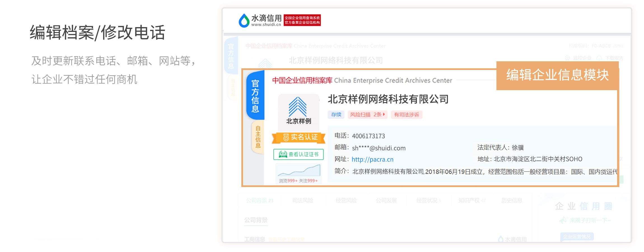Click the 水滴信用 water drop logo
Image resolution: width=644 pixels, height=252 pixels.
(244, 20)
